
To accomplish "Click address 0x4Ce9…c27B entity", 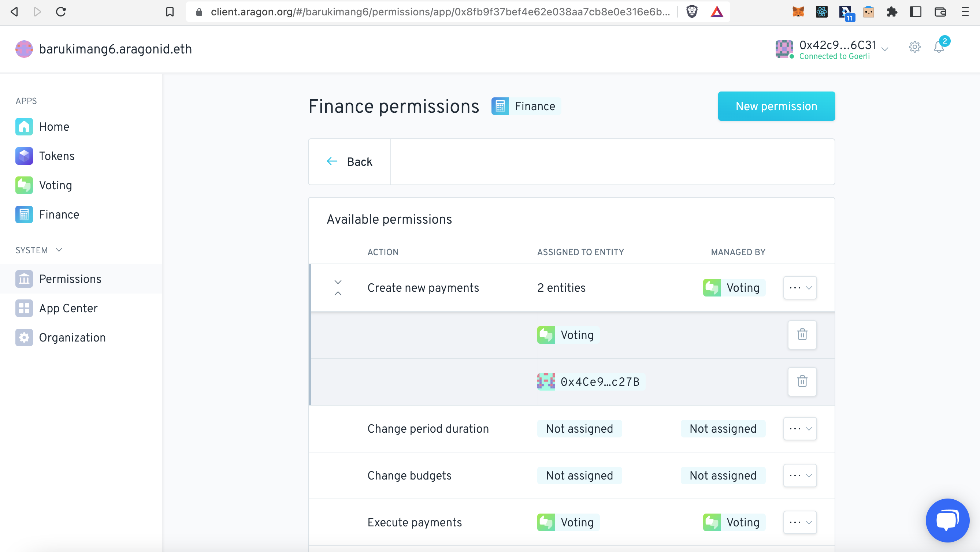I will point(591,382).
